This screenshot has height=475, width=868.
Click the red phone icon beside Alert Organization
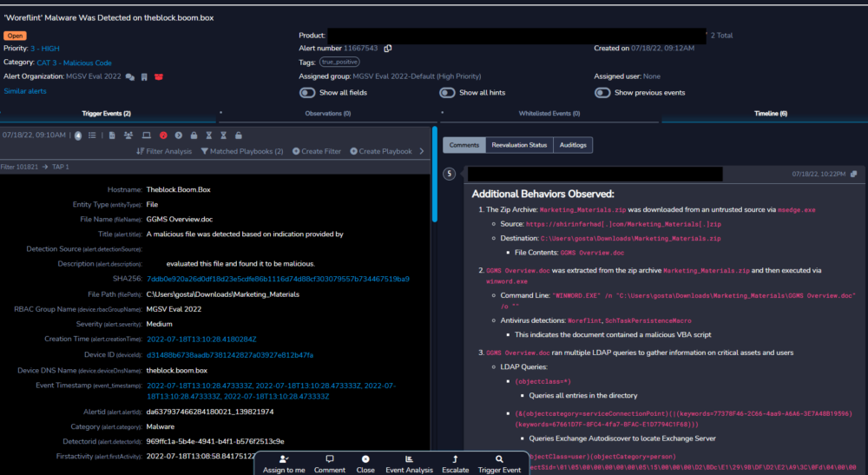tap(158, 77)
